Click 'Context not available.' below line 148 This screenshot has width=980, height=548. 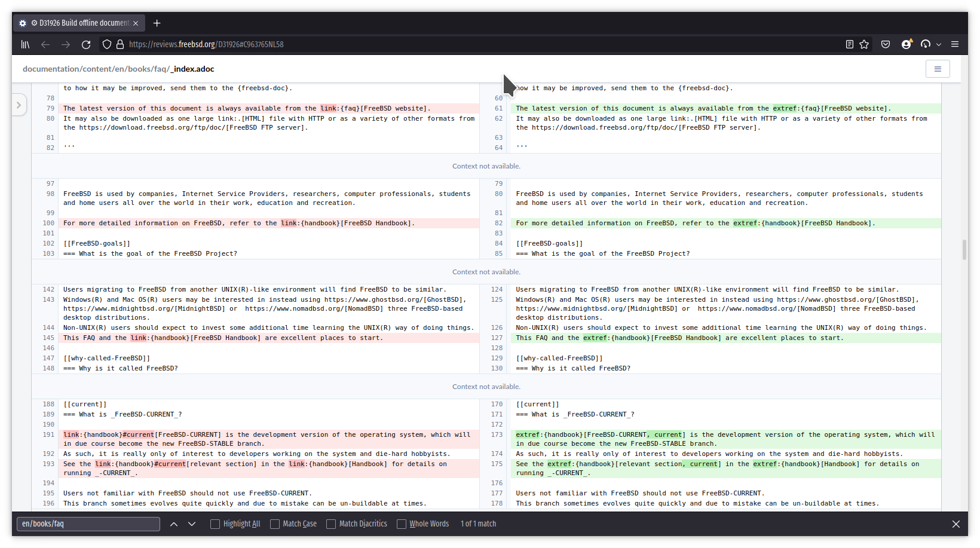(x=486, y=387)
